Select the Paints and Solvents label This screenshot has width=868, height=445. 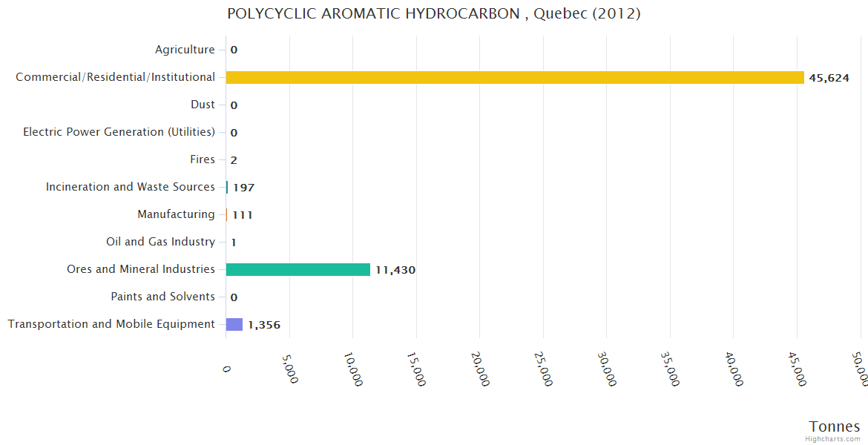(162, 297)
